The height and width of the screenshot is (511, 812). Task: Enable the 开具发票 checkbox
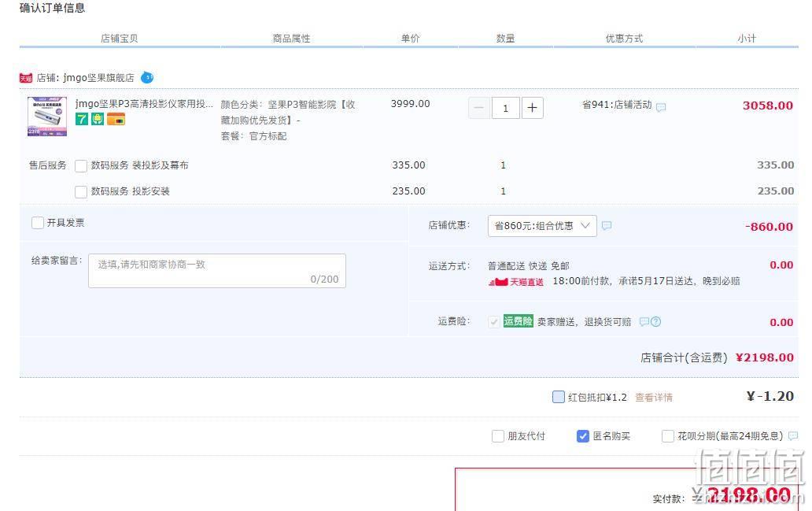pos(37,223)
